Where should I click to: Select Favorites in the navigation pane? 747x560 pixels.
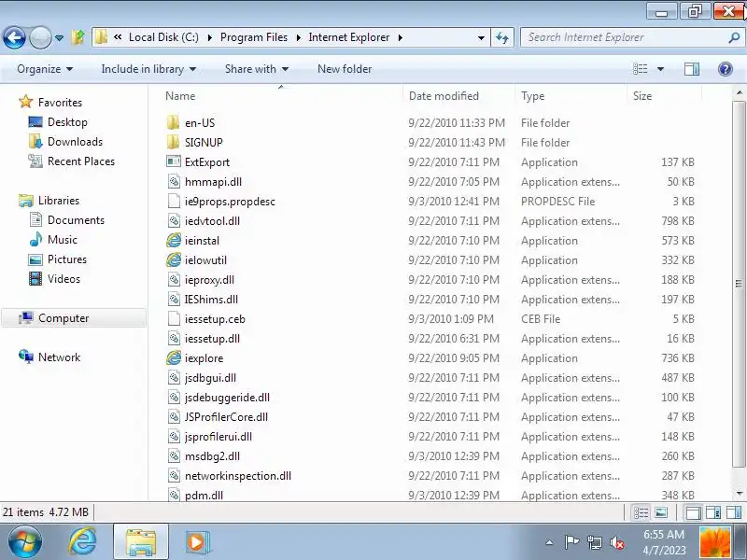tap(50, 102)
